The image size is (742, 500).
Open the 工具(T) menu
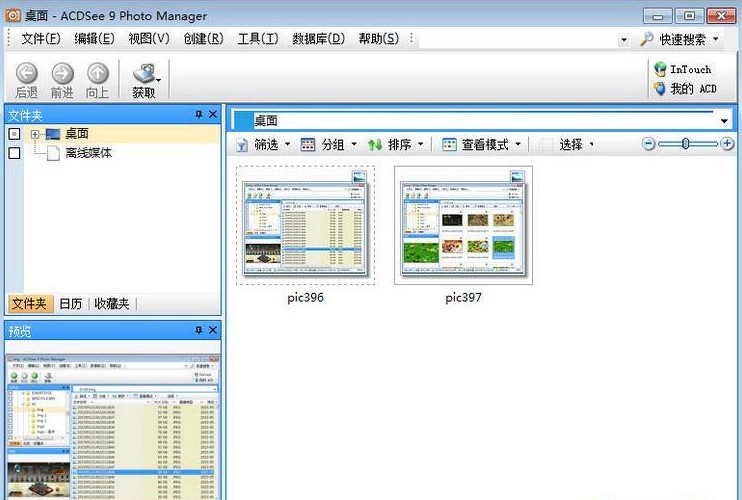(258, 39)
